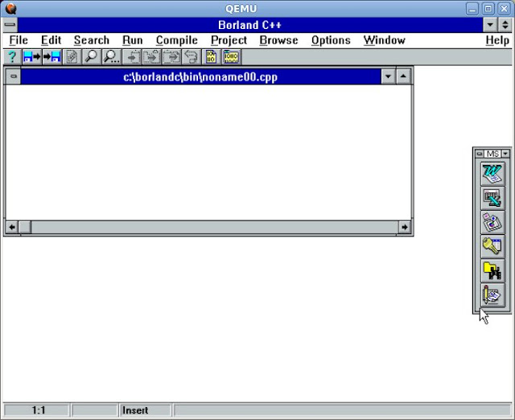This screenshot has width=515, height=420.
Task: Click the noname00.cpp window title bar
Action: (200, 77)
